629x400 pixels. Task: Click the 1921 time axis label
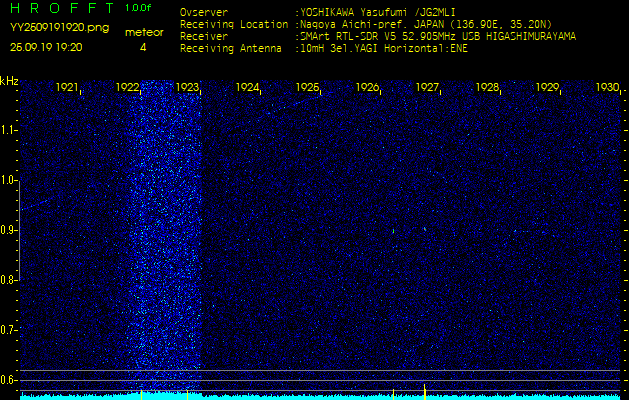[67, 87]
